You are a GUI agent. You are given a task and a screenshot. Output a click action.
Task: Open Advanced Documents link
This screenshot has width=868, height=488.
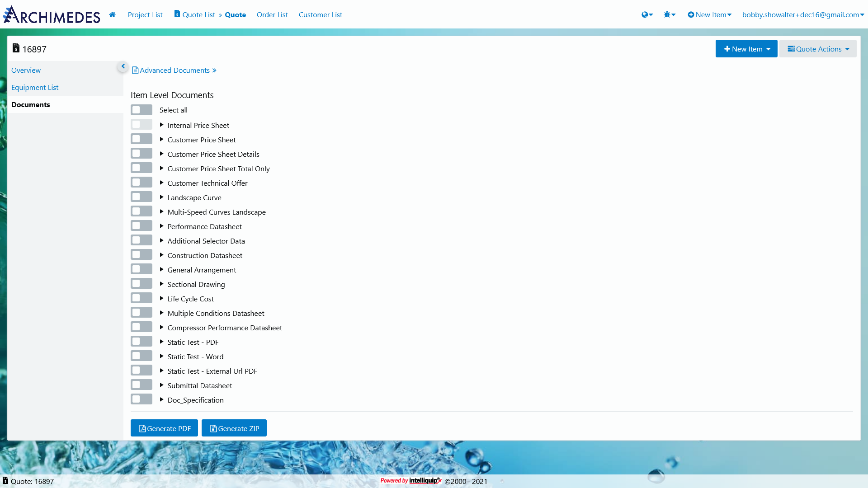point(174,70)
